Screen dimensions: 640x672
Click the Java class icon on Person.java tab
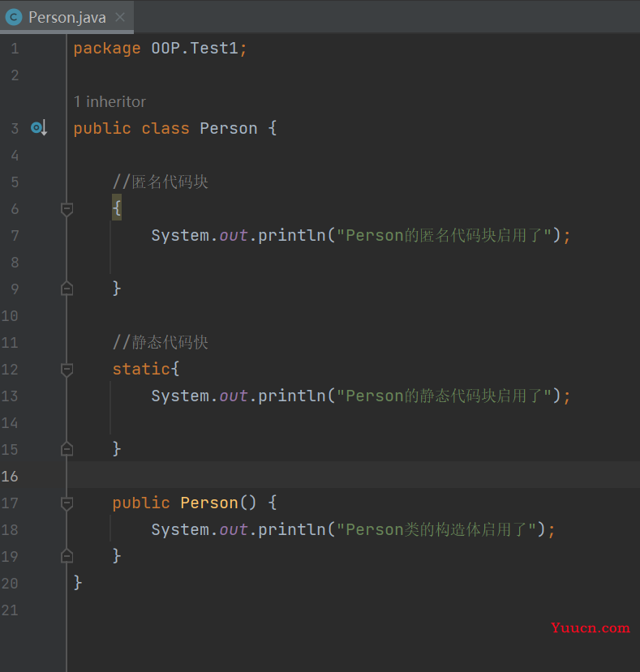point(14,17)
